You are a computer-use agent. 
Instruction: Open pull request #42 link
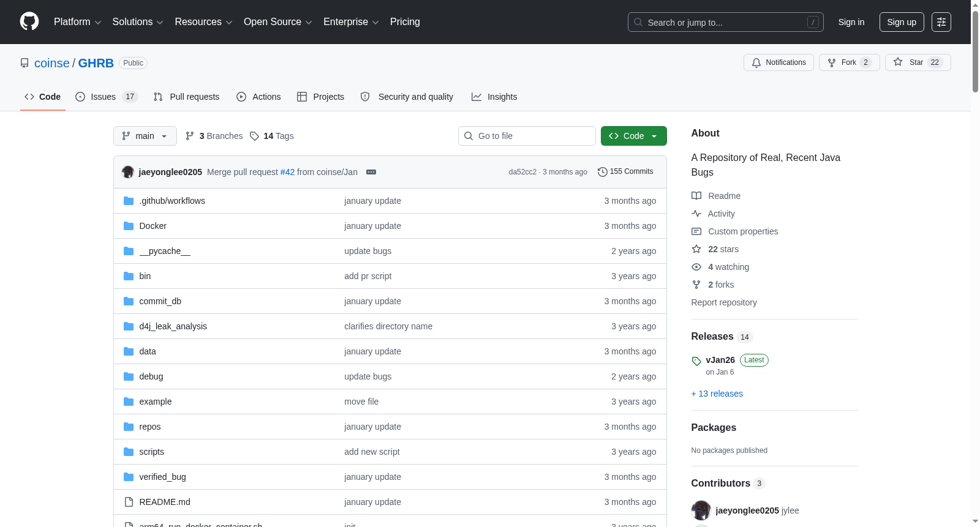coord(287,172)
